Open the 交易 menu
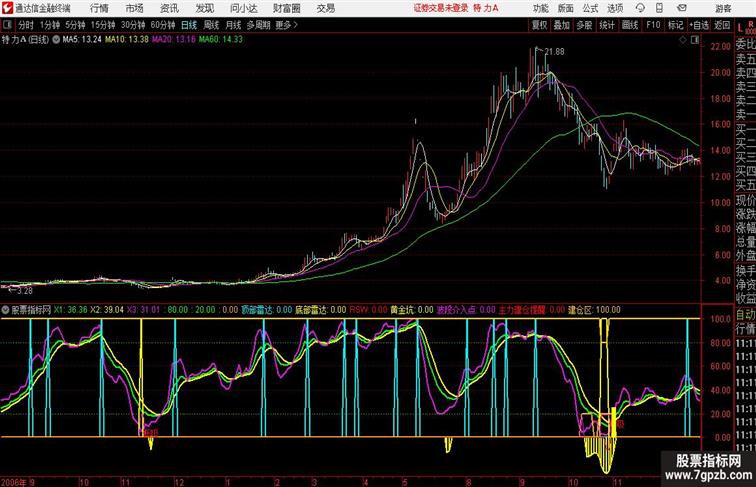756x487 pixels. pyautogui.click(x=325, y=8)
